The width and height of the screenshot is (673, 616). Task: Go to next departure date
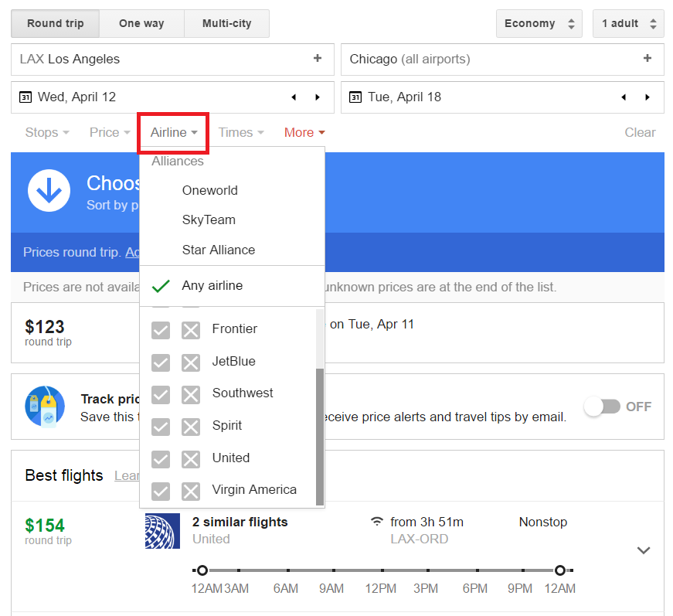click(x=318, y=97)
